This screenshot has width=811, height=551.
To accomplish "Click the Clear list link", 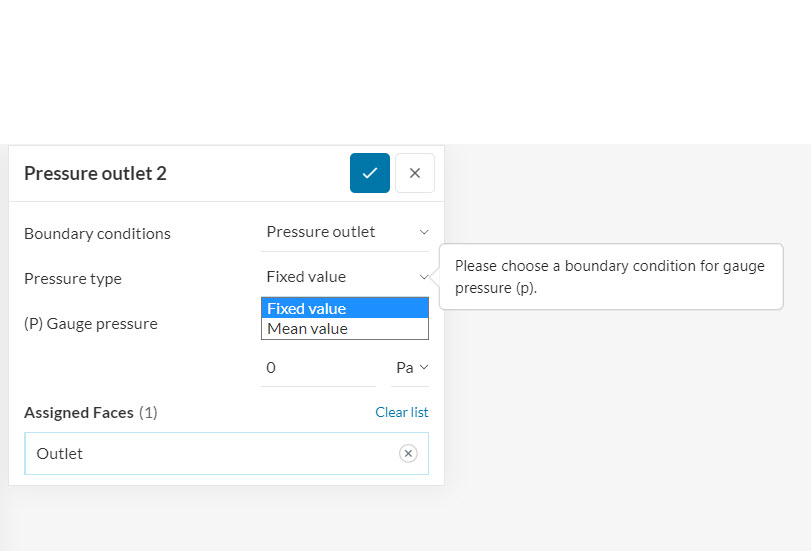I will 401,412.
